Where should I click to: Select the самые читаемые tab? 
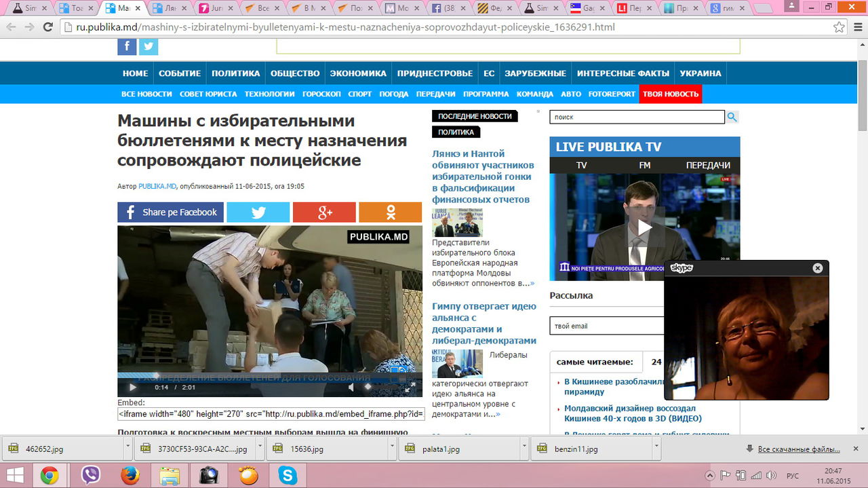click(595, 362)
